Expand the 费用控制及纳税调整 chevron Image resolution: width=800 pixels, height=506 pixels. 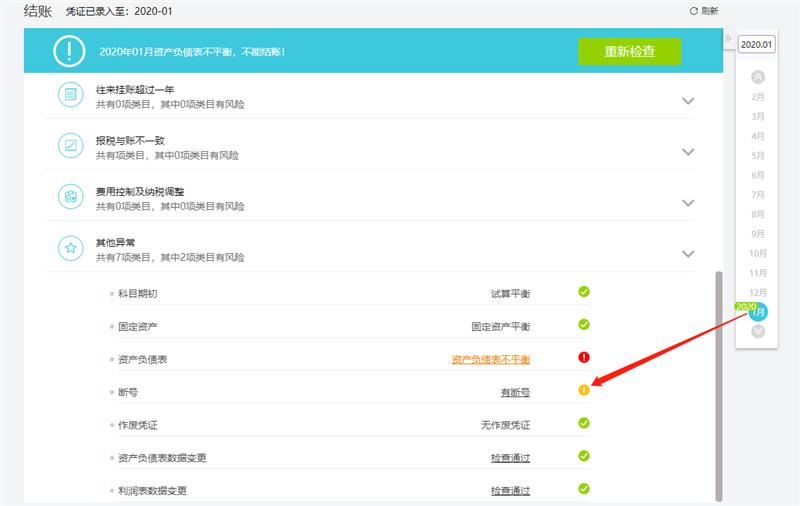[687, 203]
